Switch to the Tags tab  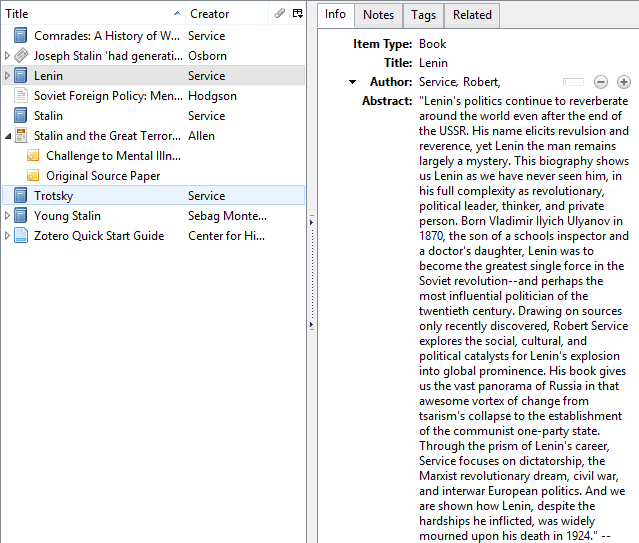[423, 15]
